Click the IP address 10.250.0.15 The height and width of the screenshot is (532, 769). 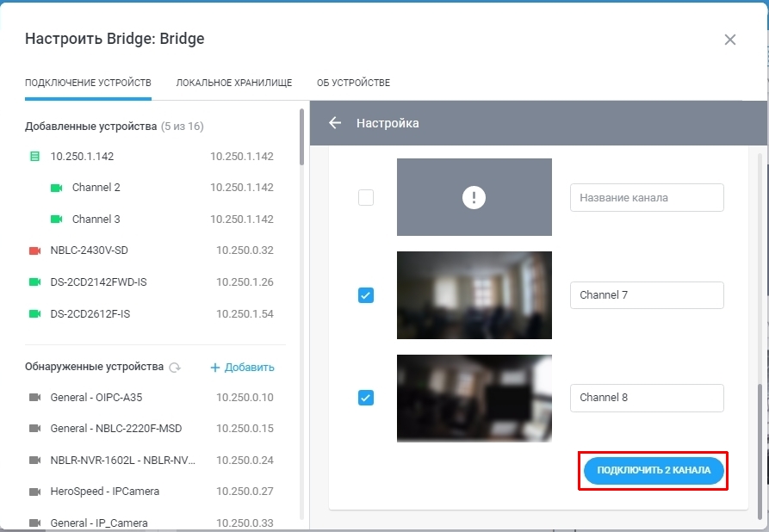tap(245, 429)
